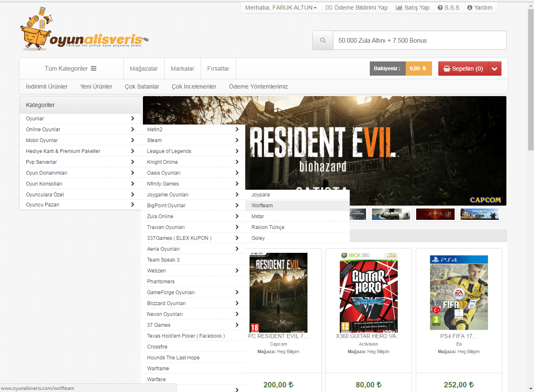Click the 0,00 balance amount

pos(418,69)
